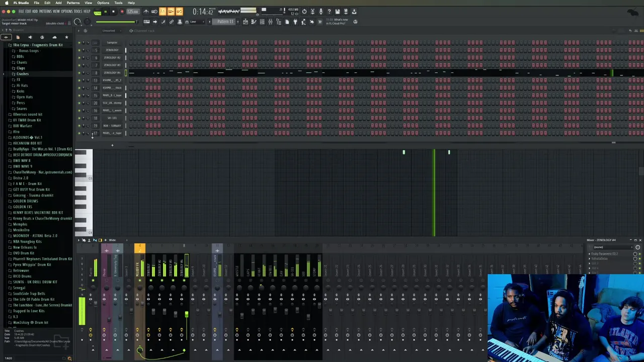The image size is (644, 362).
Task: Click the 808 - SUBWAY channel button
Action: click(112, 126)
